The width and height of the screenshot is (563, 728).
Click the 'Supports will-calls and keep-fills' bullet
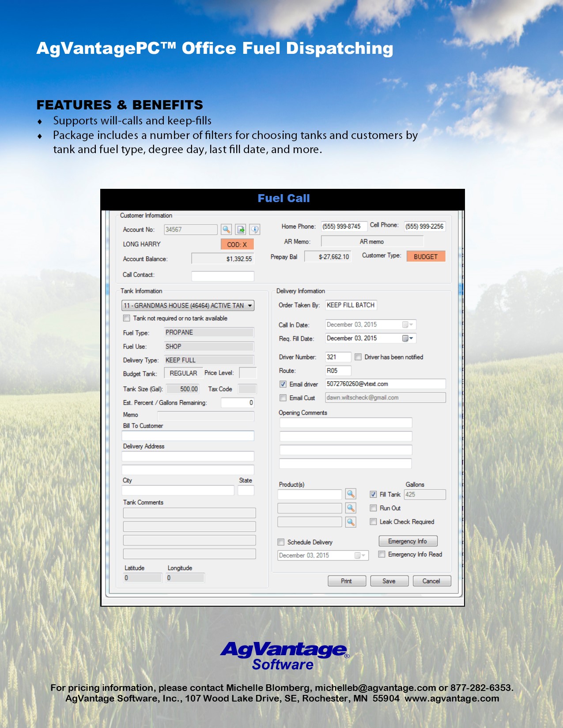pos(132,121)
